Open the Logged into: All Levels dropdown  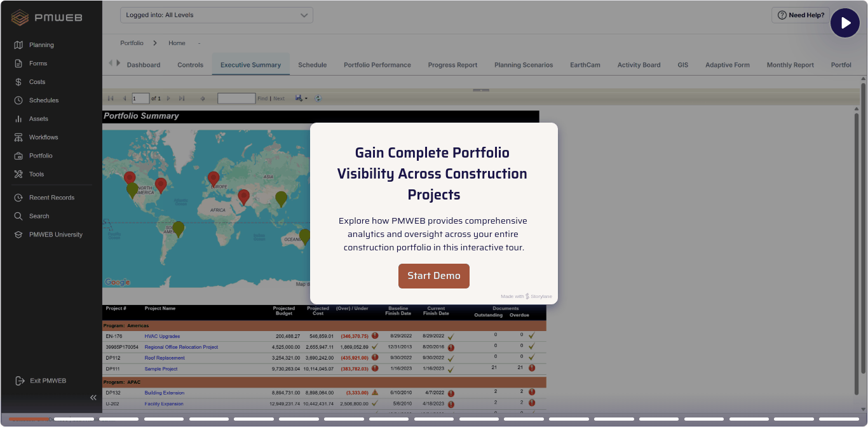point(217,15)
